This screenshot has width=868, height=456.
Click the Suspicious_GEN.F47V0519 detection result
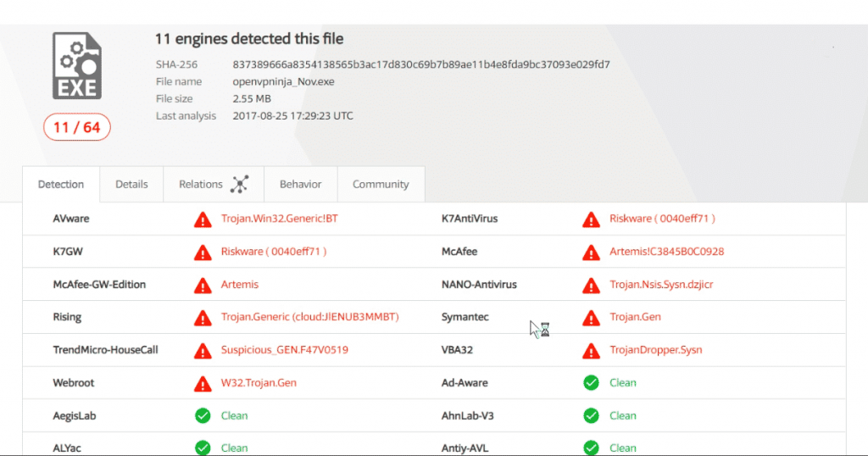(x=285, y=350)
